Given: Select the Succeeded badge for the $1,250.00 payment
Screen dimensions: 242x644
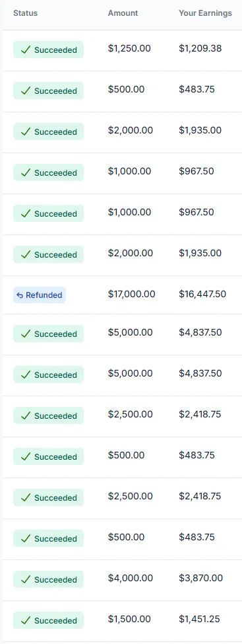Looking at the screenshot, I should 48,50.
